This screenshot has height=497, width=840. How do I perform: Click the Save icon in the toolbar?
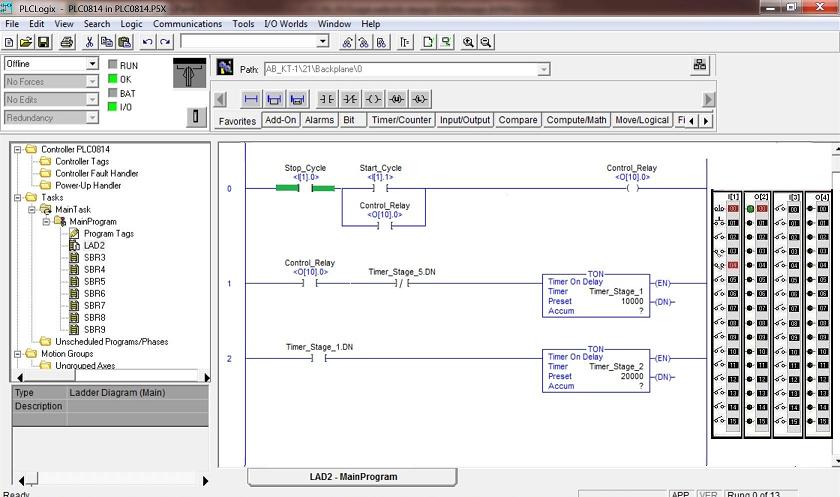click(x=44, y=42)
